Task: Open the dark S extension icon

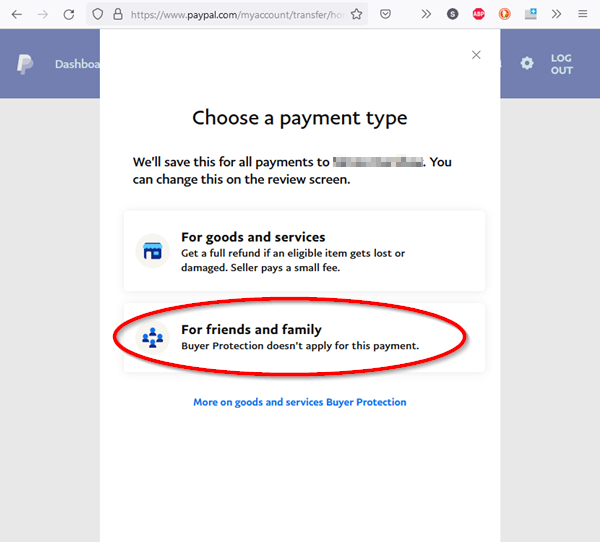Action: tap(452, 15)
